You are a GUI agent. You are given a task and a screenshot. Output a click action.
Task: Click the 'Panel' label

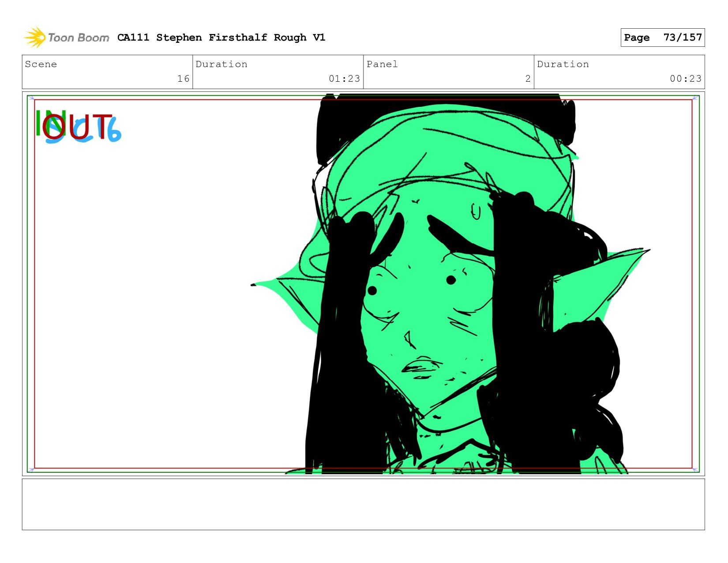tap(382, 64)
